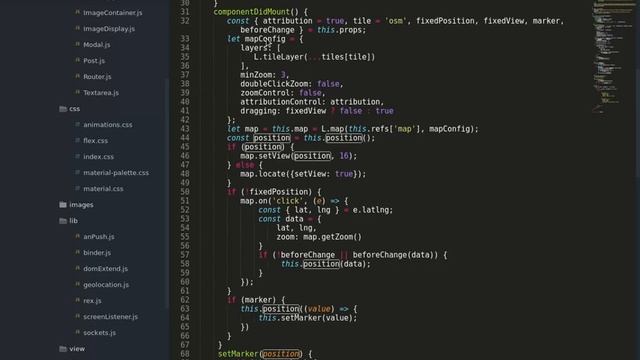This screenshot has height=360, width=640.
Task: Click map.getZoom() on line 55
Action: pyautogui.click(x=332, y=237)
